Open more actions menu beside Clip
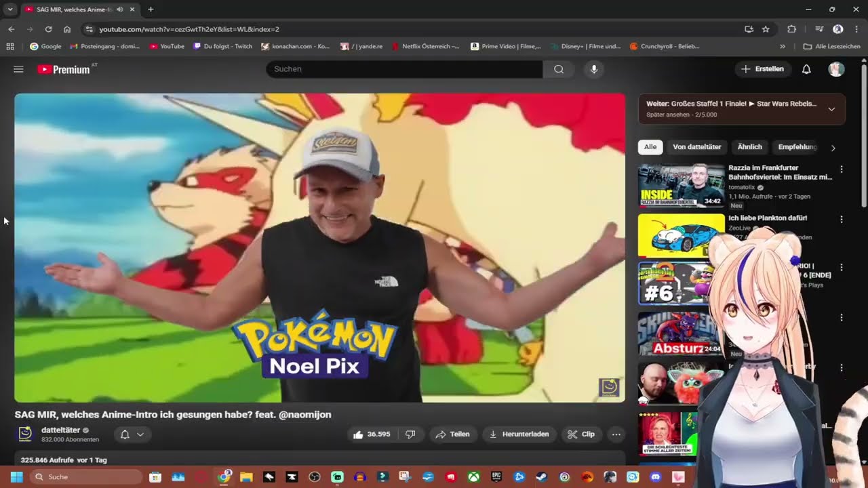Image resolution: width=868 pixels, height=488 pixels. tap(616, 434)
